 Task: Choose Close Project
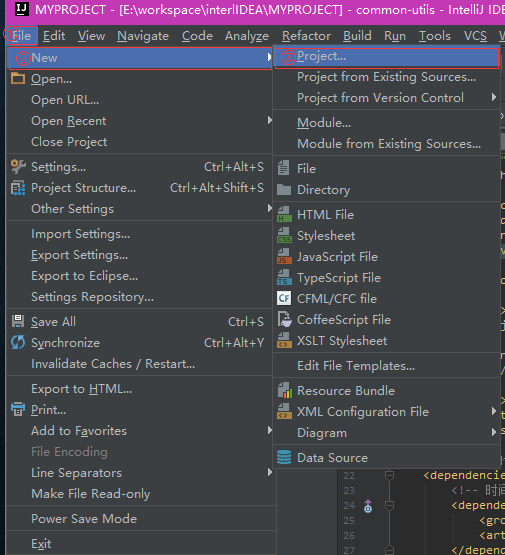(x=139, y=142)
